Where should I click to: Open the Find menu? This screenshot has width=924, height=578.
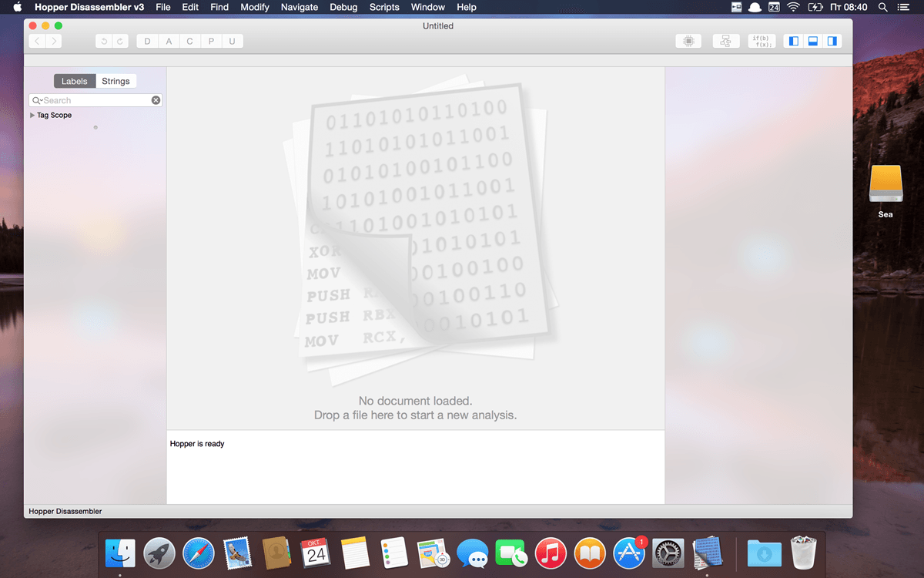click(x=219, y=7)
